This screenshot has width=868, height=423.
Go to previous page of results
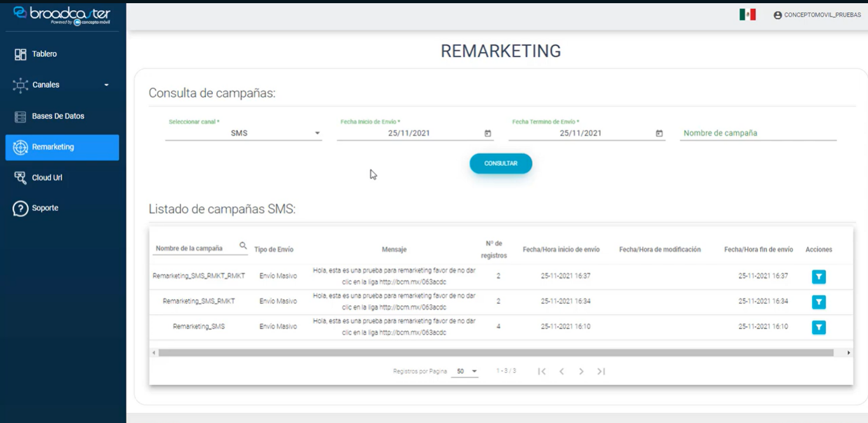click(561, 371)
